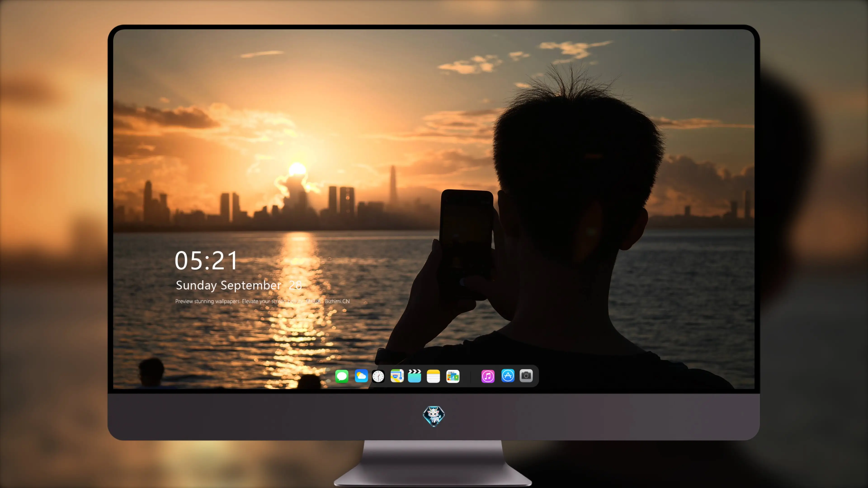Open the Videos clapperboard app in the dock
This screenshot has height=488, width=868.
pos(415,376)
